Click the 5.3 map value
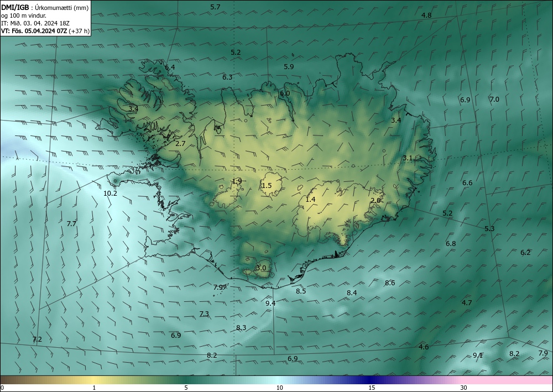The height and width of the screenshot is (392, 553). coord(489,228)
